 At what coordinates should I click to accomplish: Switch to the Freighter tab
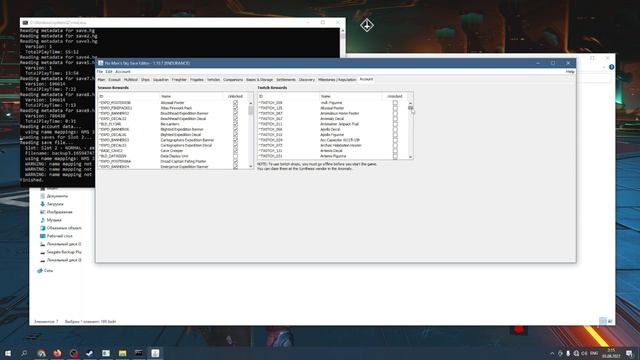click(x=179, y=80)
